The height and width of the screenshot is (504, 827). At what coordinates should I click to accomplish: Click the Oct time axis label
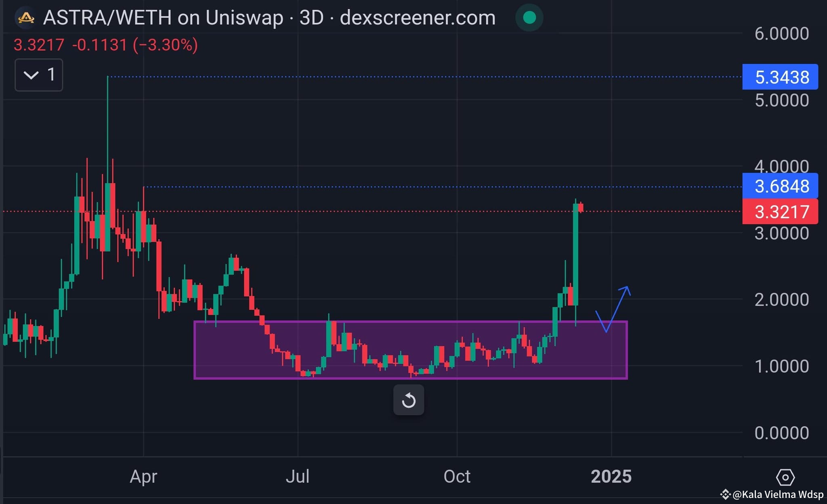coord(457,477)
